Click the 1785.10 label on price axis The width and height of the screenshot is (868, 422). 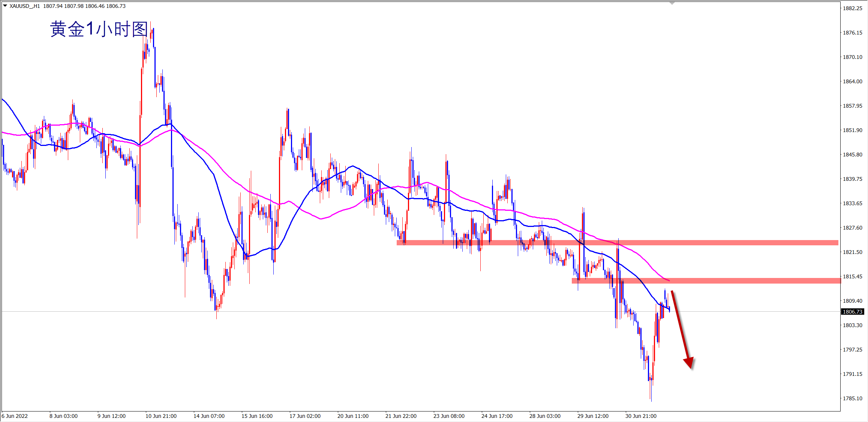click(x=852, y=398)
